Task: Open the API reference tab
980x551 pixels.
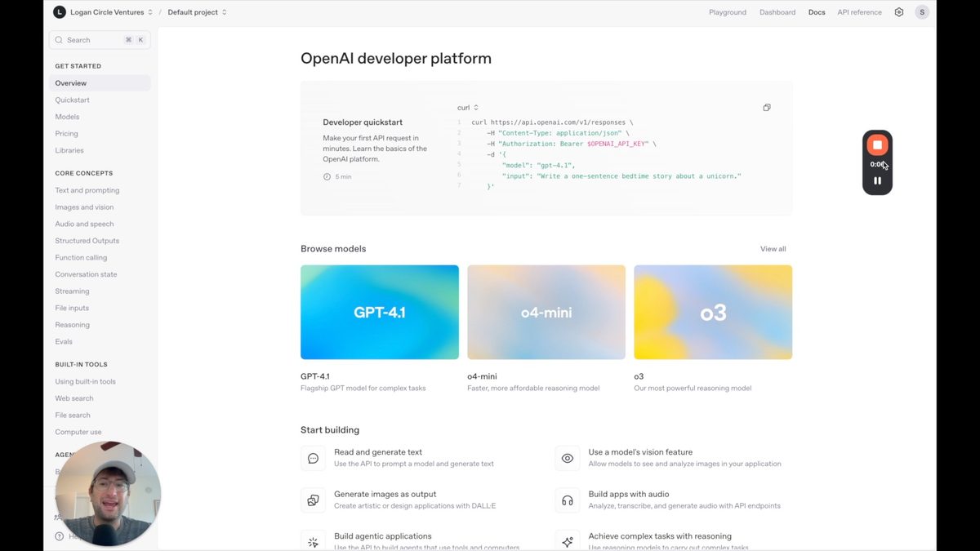Action: point(859,12)
